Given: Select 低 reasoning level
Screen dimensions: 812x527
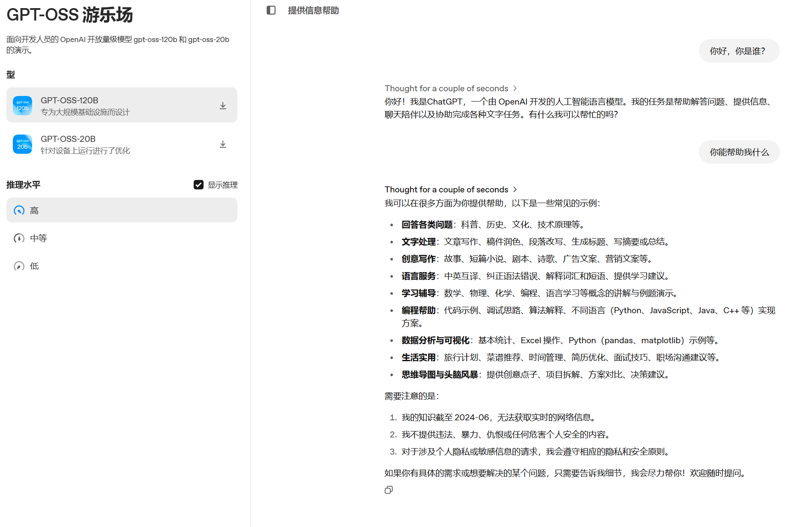Looking at the screenshot, I should pos(122,266).
